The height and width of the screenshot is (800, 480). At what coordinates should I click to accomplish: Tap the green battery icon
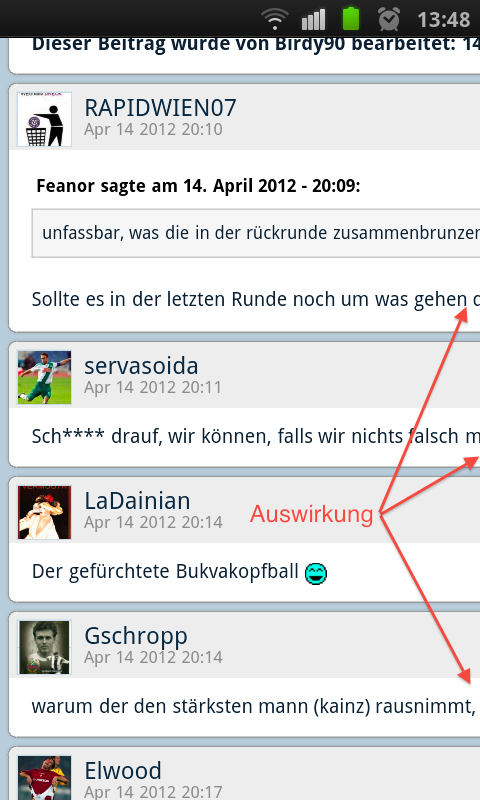pos(350,19)
